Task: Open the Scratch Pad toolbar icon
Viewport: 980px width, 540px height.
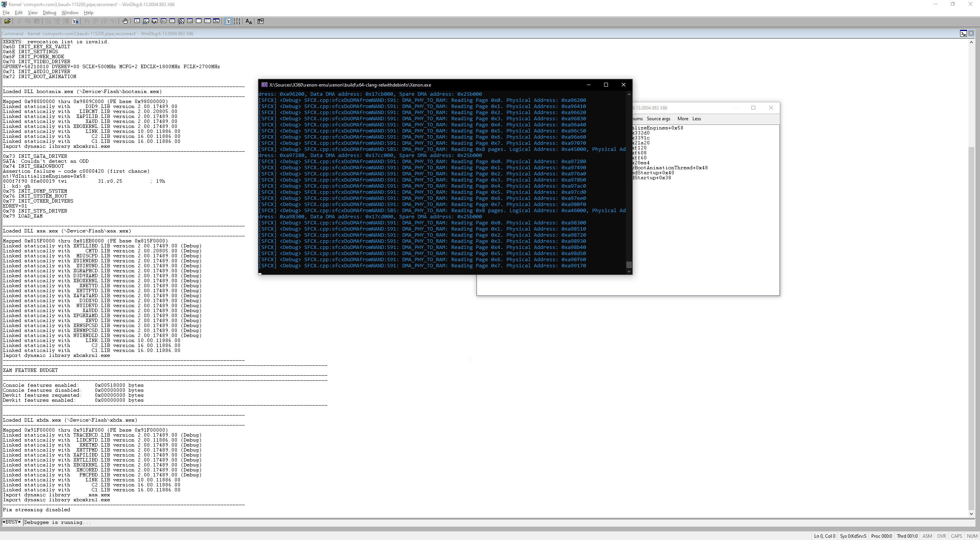Action: [x=199, y=21]
